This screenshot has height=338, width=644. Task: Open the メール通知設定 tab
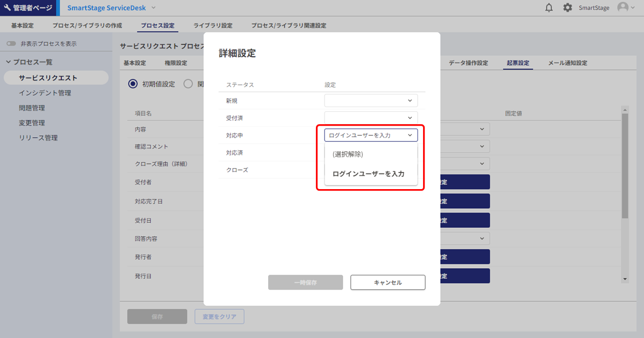pos(568,63)
